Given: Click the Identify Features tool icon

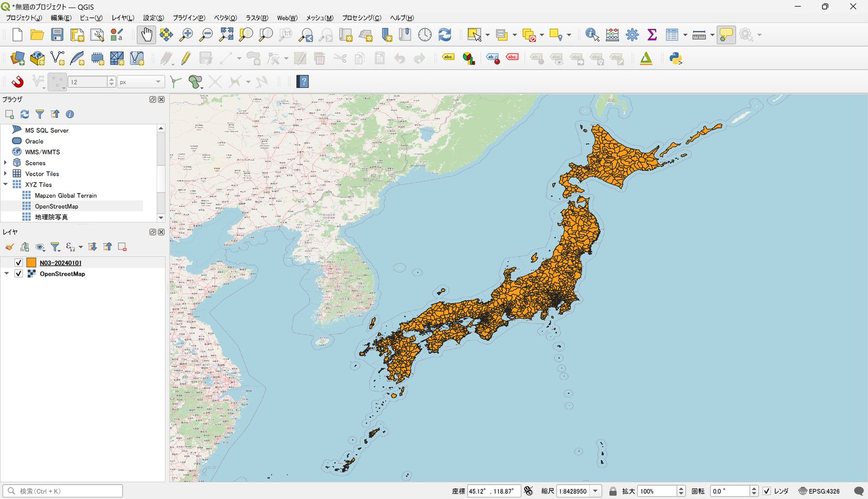Looking at the screenshot, I should [x=592, y=35].
